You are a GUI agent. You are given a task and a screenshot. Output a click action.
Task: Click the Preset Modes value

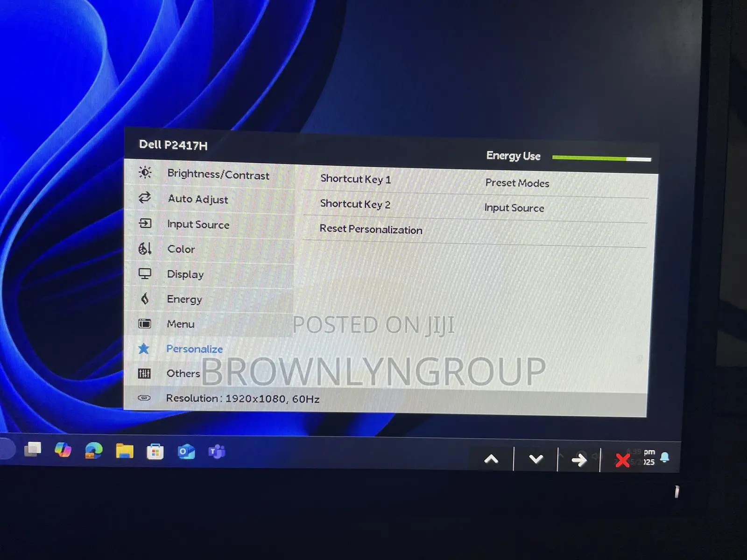[x=517, y=183]
